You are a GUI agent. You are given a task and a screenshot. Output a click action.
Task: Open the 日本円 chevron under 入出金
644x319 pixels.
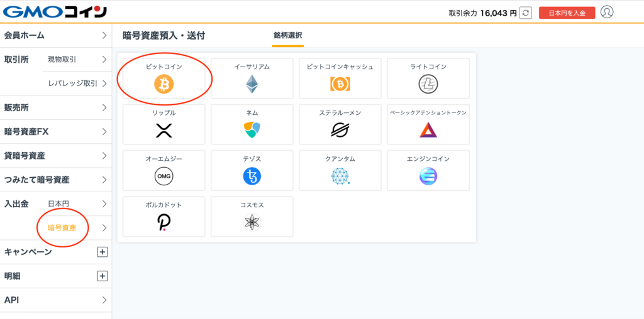click(104, 204)
